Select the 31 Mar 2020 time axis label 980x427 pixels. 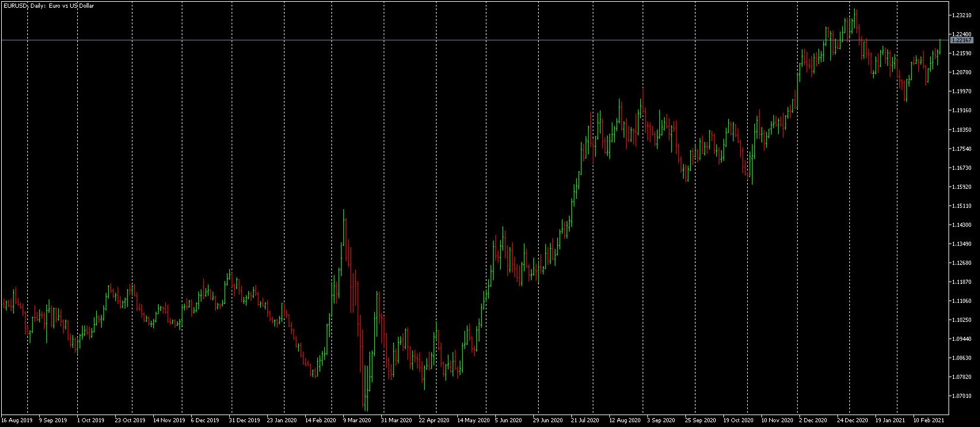(396, 420)
